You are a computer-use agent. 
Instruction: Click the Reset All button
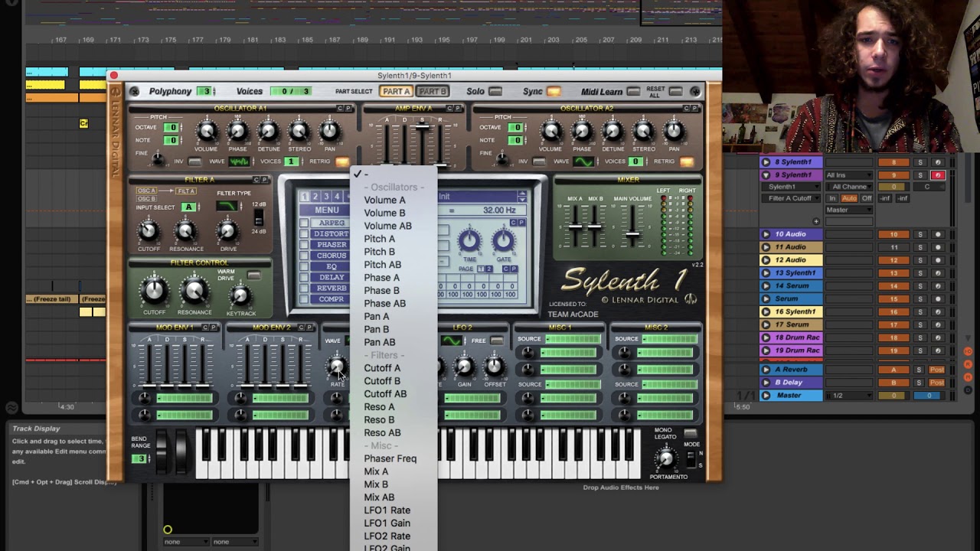click(675, 92)
